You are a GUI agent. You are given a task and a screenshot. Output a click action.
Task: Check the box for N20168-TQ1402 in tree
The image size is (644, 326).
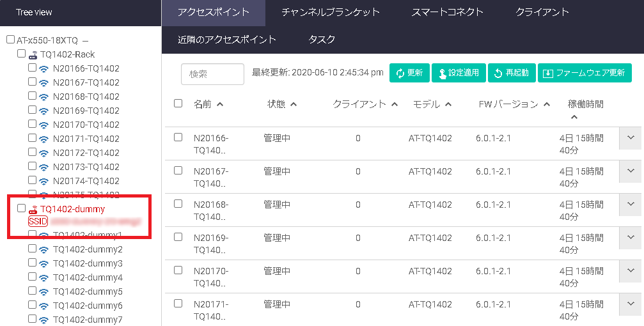(x=32, y=96)
